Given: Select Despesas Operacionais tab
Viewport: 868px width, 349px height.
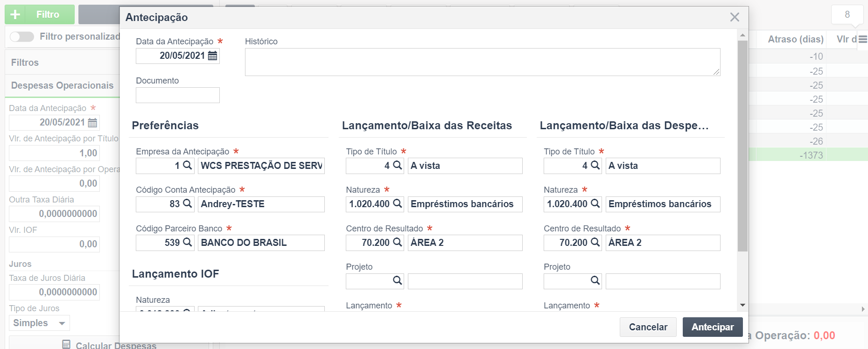Looking at the screenshot, I should (x=62, y=85).
